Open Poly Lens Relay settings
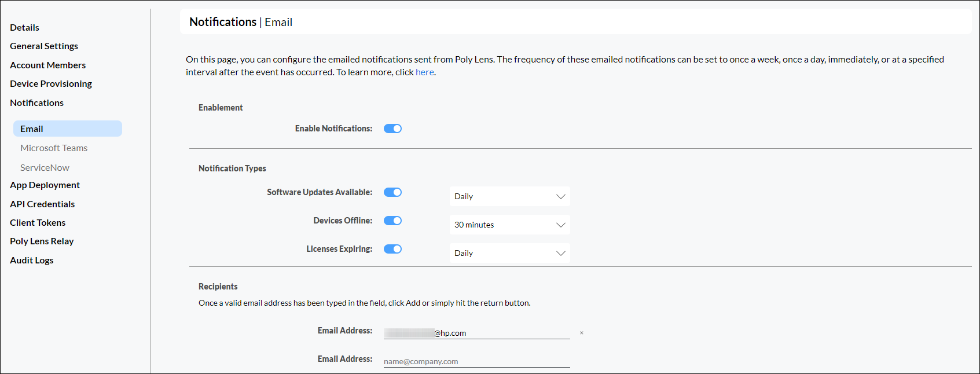 click(42, 241)
